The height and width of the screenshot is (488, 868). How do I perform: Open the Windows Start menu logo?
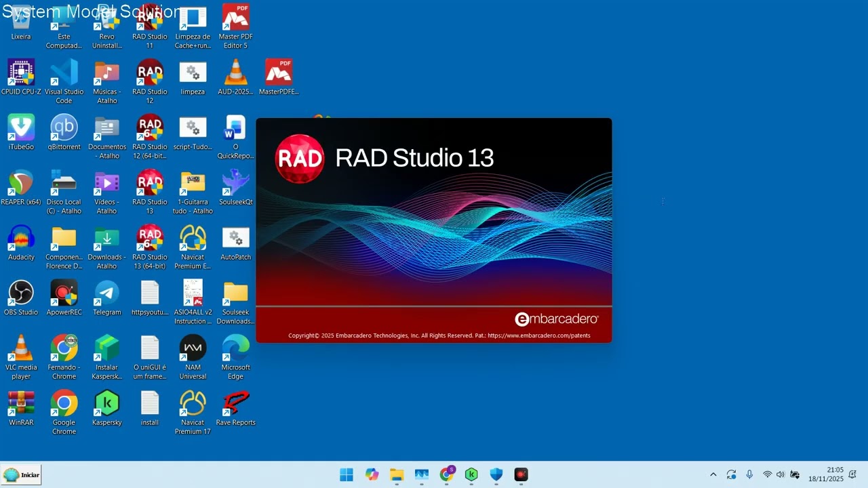[347, 474]
